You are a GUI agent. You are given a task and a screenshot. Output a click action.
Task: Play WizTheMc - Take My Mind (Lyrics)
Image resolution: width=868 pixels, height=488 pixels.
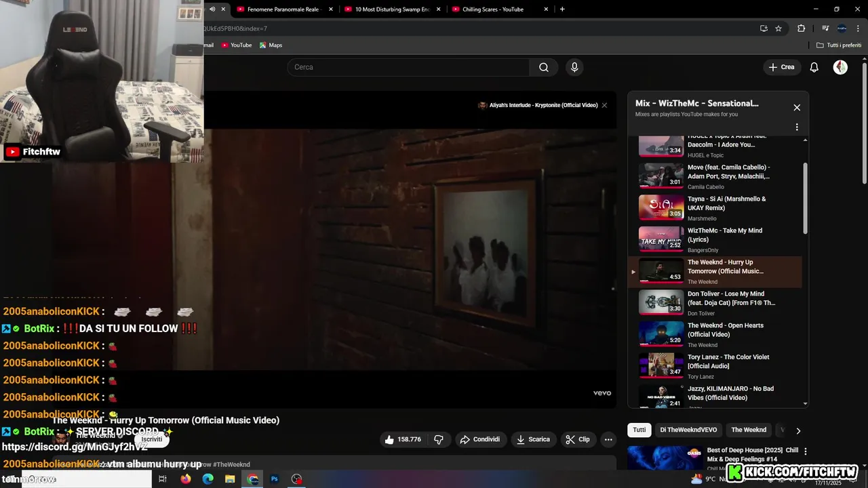(715, 239)
